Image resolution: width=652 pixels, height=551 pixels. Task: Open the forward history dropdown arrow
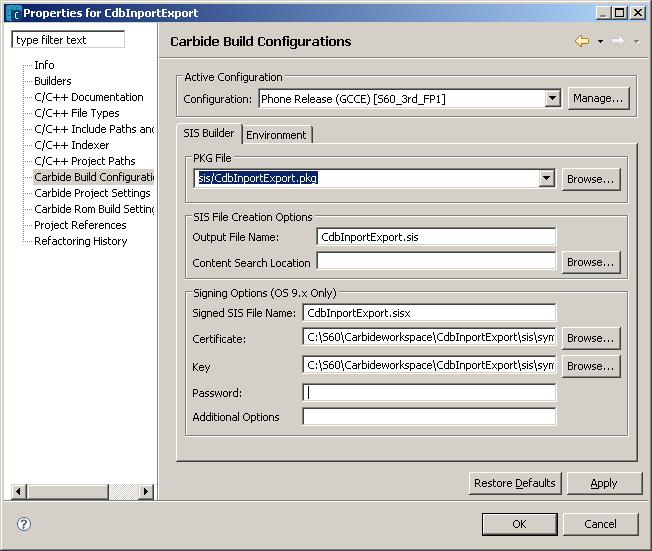click(x=636, y=42)
